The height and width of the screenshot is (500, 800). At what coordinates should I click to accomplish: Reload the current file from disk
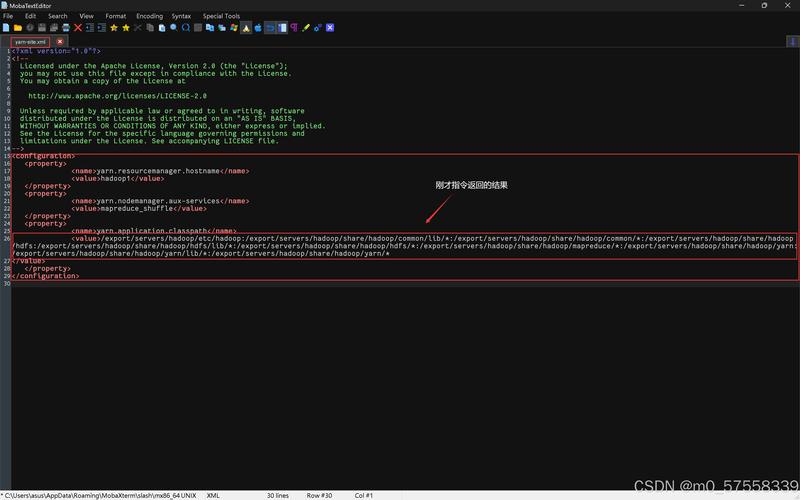pyautogui.click(x=30, y=28)
